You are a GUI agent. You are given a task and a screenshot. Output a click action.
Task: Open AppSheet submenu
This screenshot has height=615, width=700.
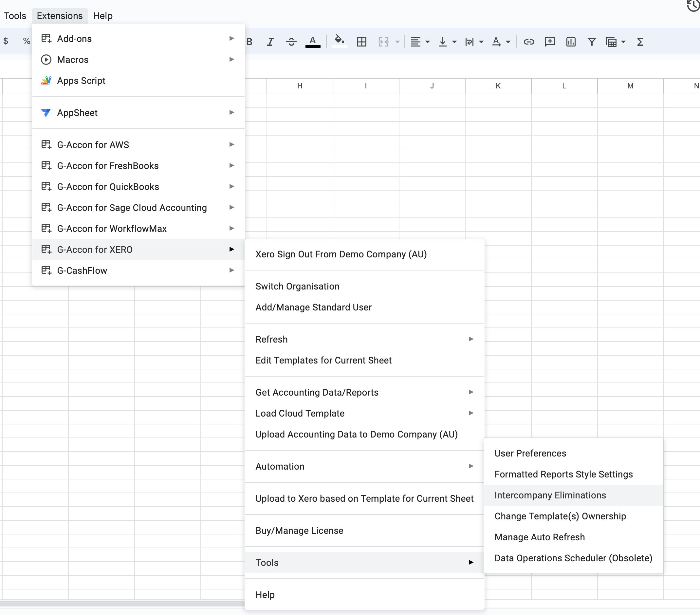tap(138, 112)
